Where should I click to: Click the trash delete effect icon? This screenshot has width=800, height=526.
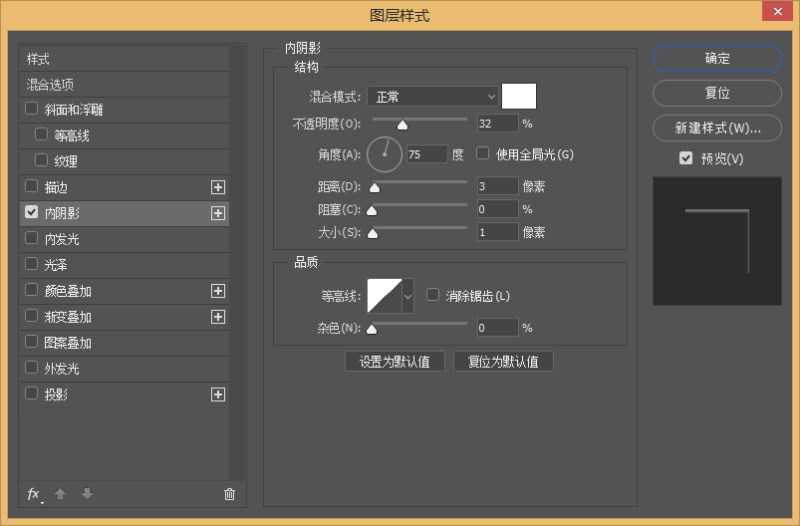(x=229, y=494)
